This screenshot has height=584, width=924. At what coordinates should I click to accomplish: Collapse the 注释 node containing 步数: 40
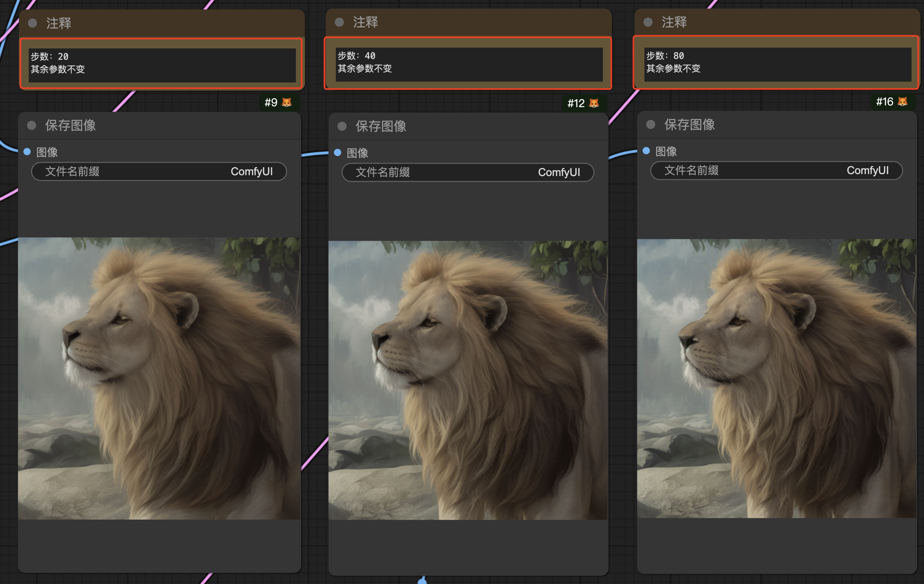click(339, 22)
